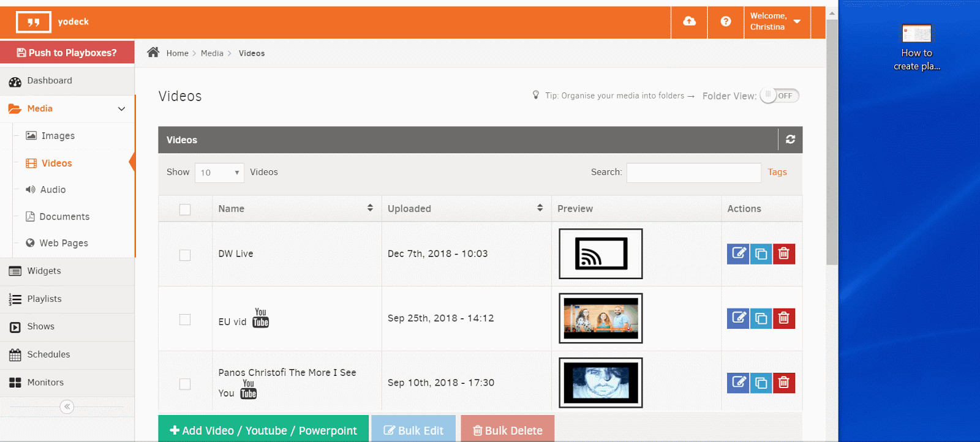Click 'Sep 25th, 2018 - 14:12' date
The image size is (980, 442).
[x=441, y=318]
